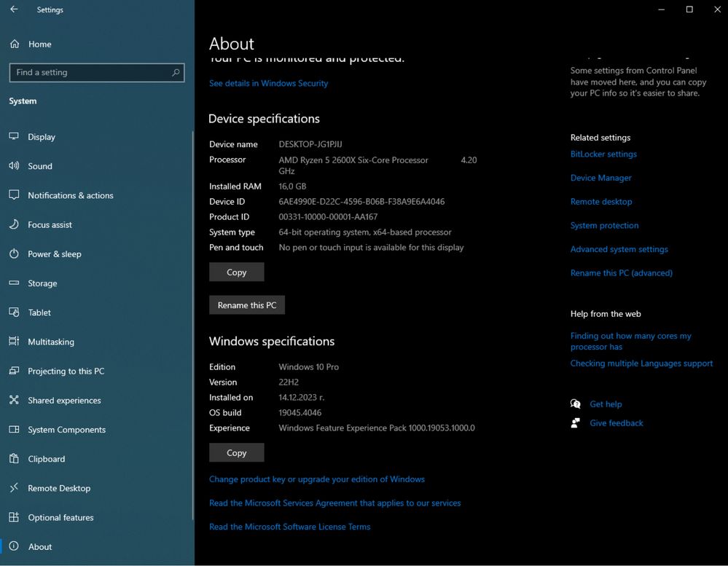Click the Multitasking icon
This screenshot has width=728, height=566.
[x=14, y=341]
